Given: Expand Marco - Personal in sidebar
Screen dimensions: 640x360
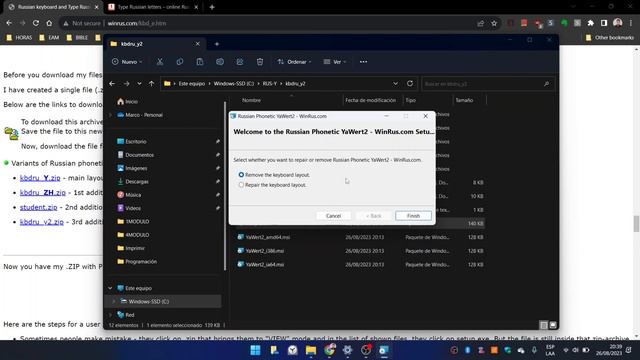Looking at the screenshot, I should 110,115.
